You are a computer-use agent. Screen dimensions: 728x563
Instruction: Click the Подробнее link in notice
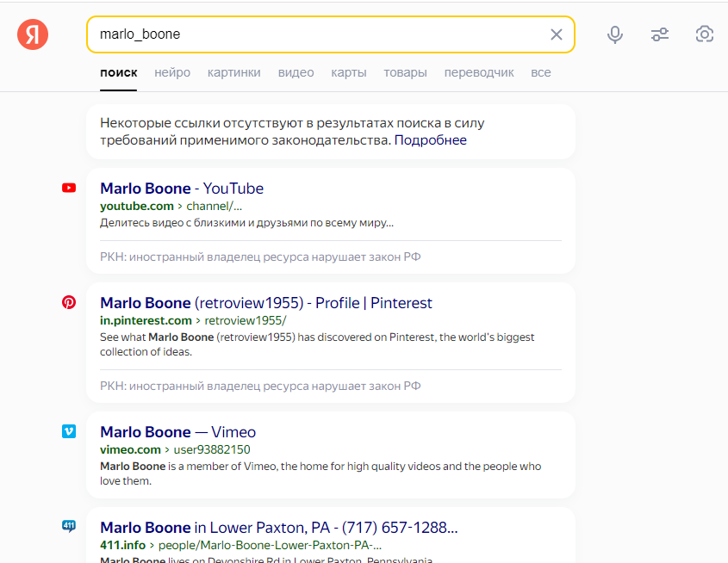click(x=430, y=140)
